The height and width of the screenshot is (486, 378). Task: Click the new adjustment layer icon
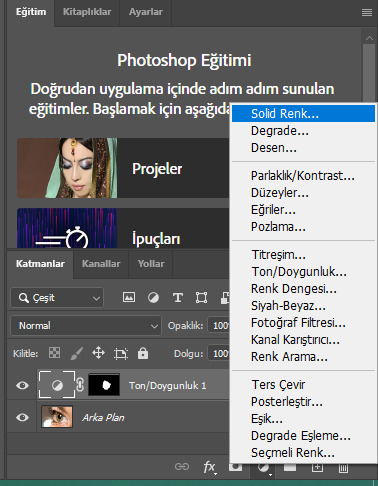[x=264, y=468]
